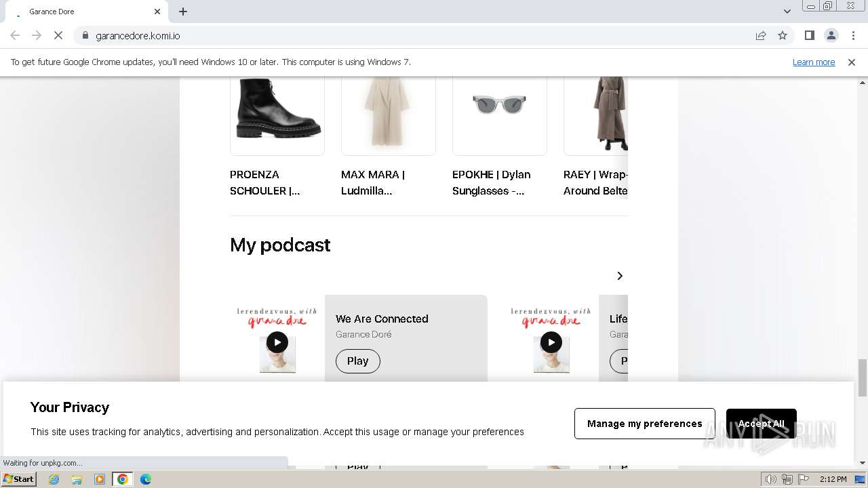Go forward to the next page
The height and width of the screenshot is (488, 868).
coord(37,35)
